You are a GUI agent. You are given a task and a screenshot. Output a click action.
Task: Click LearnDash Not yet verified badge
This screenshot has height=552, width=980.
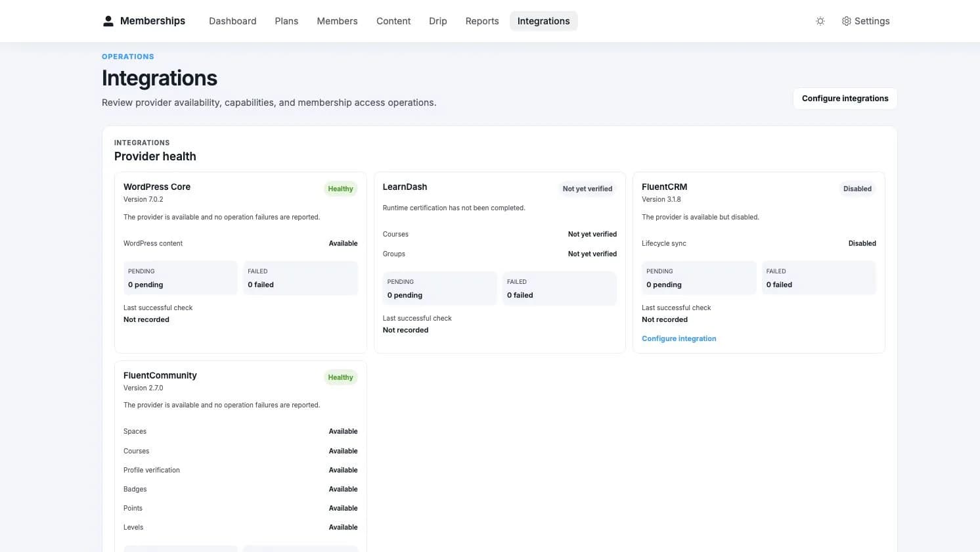[587, 189]
